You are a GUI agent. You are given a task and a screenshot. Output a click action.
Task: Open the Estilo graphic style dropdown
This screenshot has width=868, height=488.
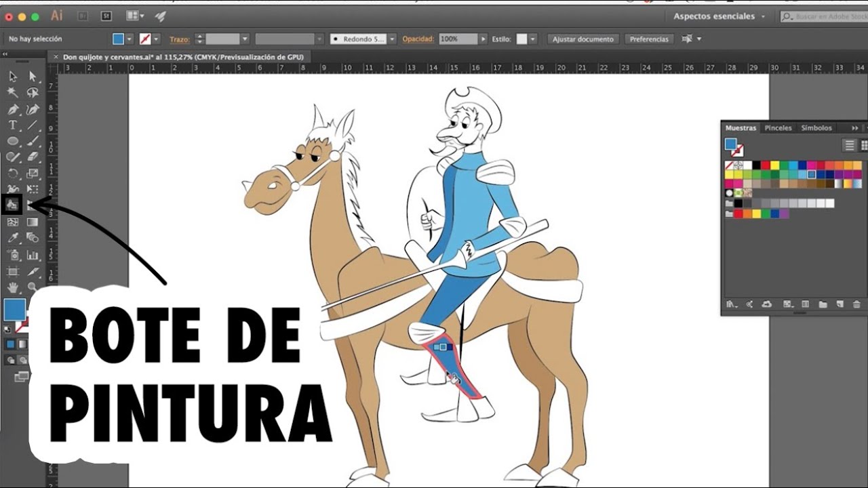pos(533,39)
